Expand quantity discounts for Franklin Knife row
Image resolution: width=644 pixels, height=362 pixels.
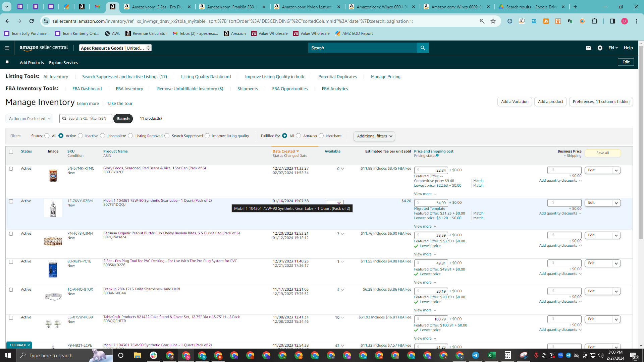[x=560, y=302]
